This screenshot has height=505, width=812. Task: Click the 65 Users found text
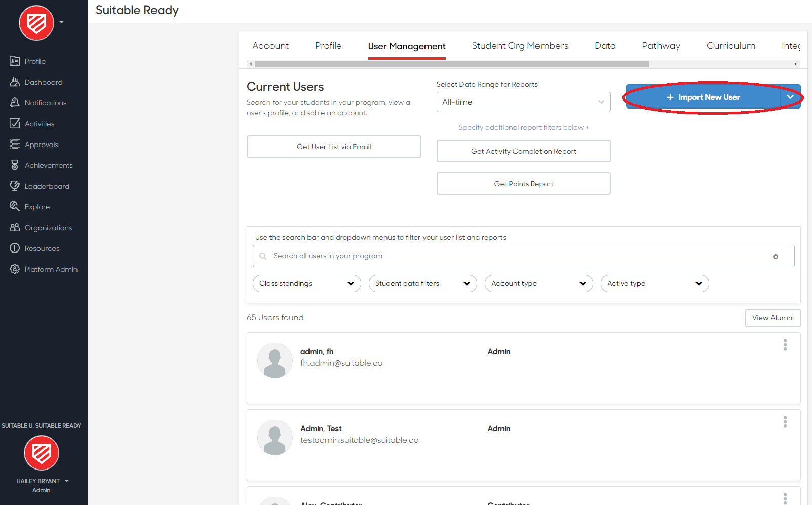click(x=275, y=317)
